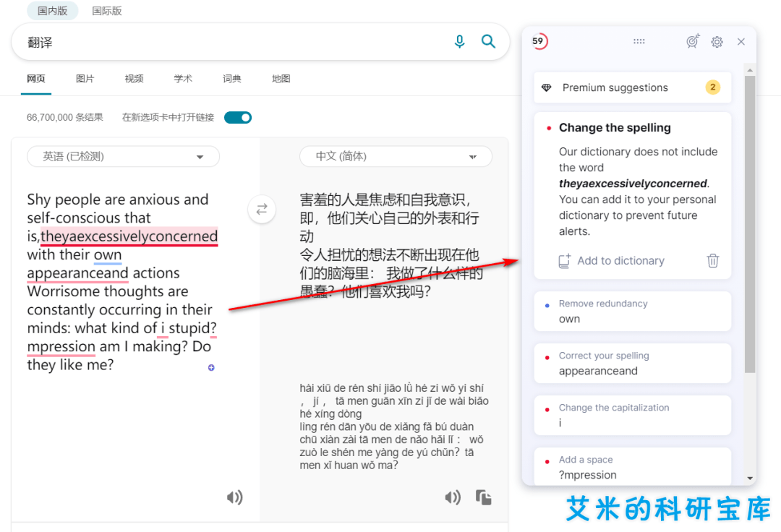Click the pinyin transliteration text
The image size is (781, 532).
click(x=394, y=426)
